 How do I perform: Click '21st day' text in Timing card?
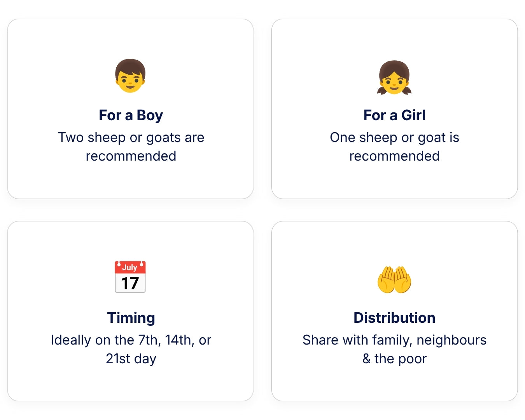pos(131,359)
